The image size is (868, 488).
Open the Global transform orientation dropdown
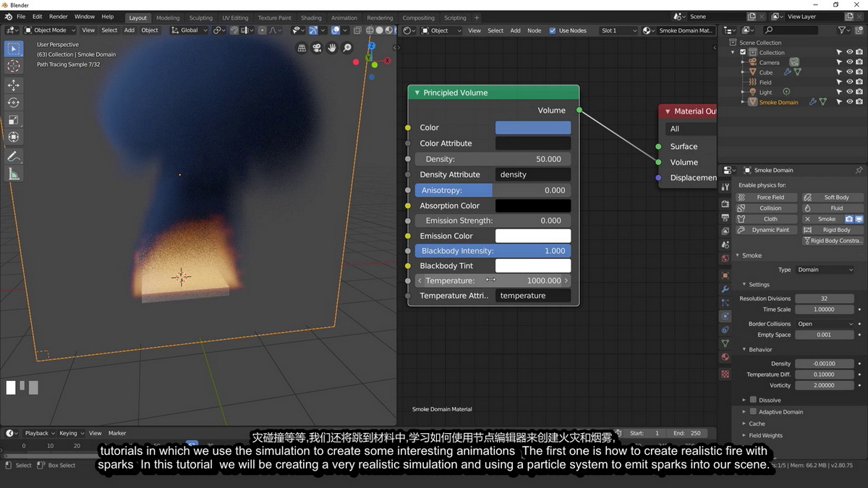190,30
